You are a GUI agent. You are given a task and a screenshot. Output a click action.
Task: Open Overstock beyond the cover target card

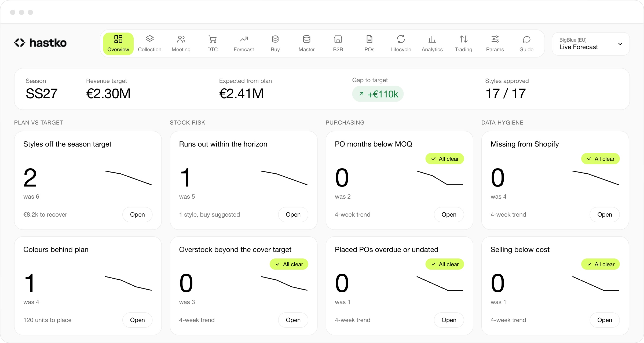point(293,320)
